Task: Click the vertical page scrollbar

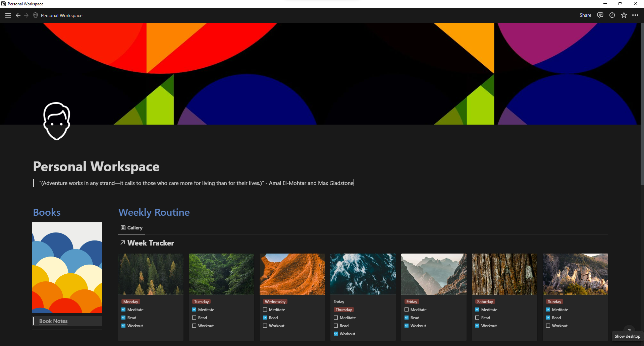Action: (x=642, y=104)
